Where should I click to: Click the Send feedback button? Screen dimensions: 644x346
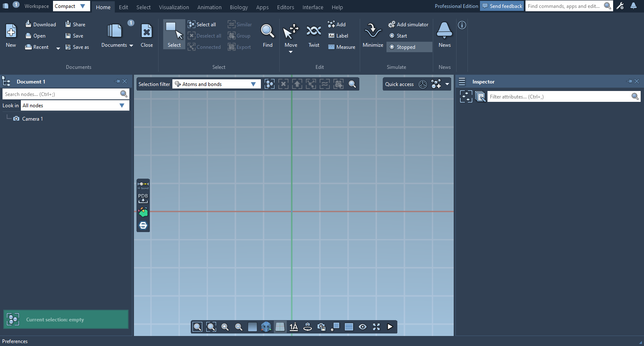(502, 6)
